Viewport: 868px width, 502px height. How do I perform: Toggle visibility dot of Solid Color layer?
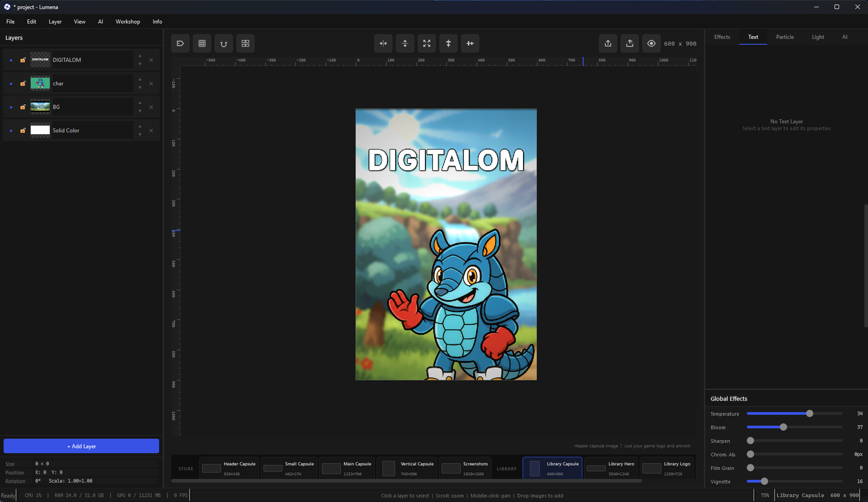pos(11,131)
